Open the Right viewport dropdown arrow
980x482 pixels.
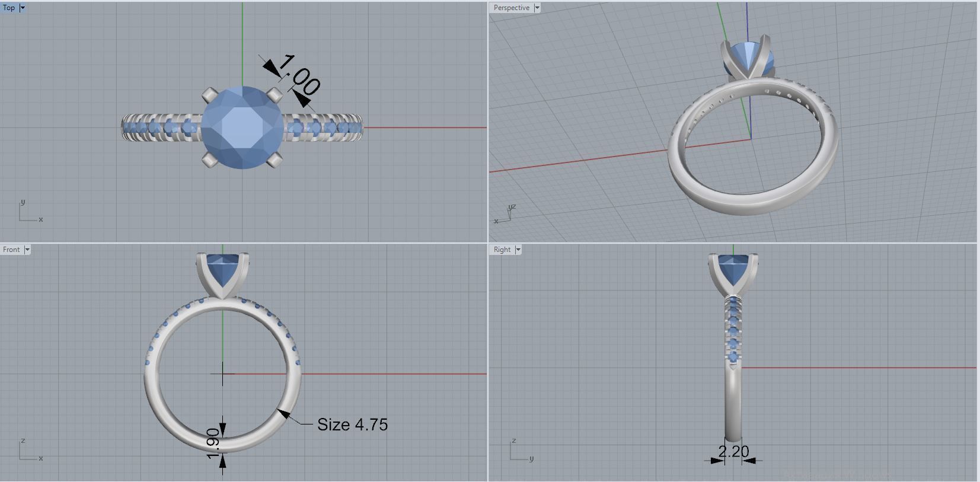point(518,250)
